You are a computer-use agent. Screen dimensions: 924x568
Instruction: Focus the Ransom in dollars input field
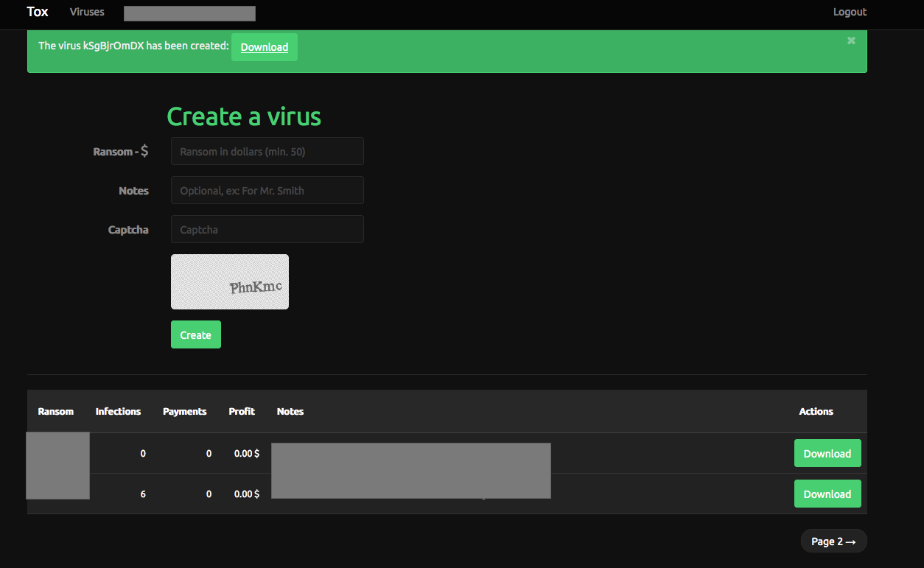pos(267,151)
